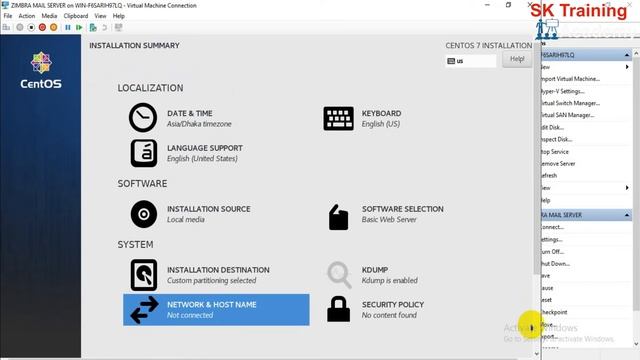Click Virtual Switch Manager... in Actions
640x360 pixels.
(570, 103)
